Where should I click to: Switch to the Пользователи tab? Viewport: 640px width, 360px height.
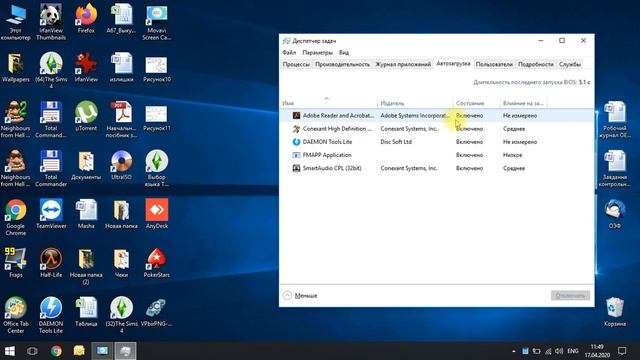coord(494,64)
